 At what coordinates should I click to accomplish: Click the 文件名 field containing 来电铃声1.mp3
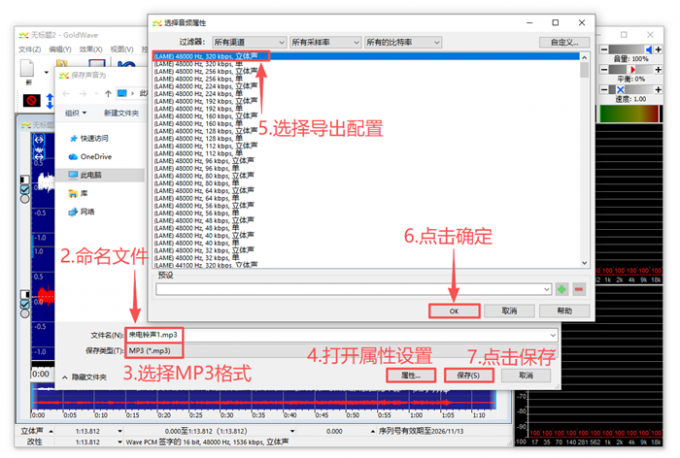(x=340, y=335)
